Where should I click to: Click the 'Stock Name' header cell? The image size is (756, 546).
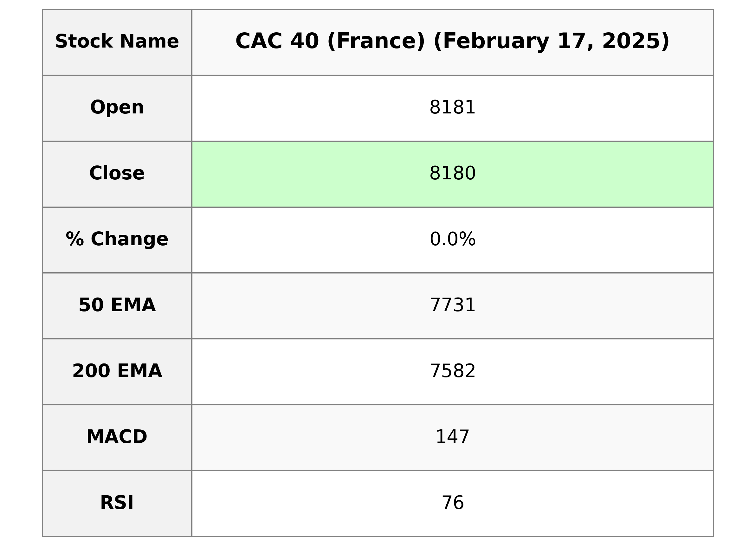click(x=117, y=42)
